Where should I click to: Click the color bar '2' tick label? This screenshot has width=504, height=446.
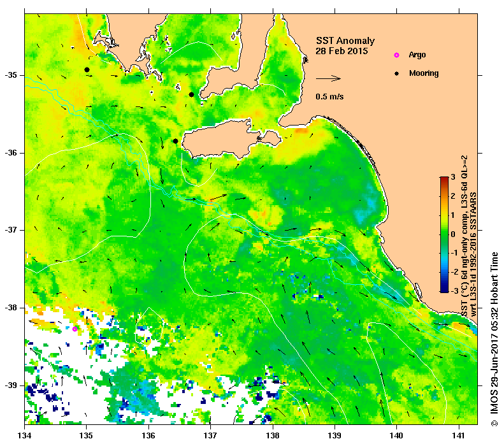[x=453, y=196]
